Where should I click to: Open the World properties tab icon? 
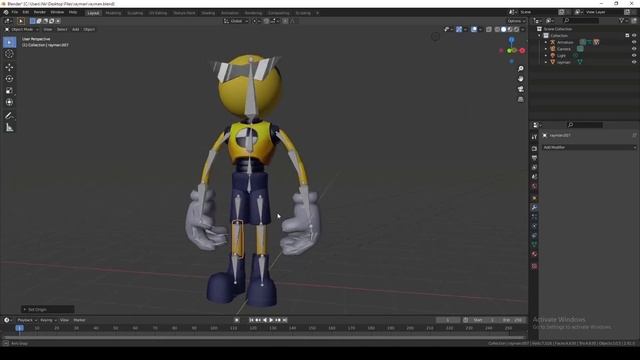[x=534, y=187]
